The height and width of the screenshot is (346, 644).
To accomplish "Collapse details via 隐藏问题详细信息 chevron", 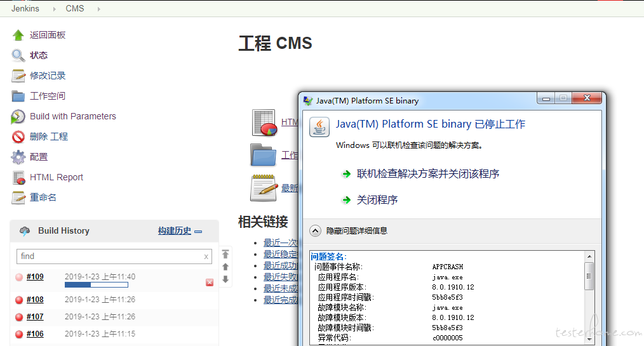I will pos(315,231).
